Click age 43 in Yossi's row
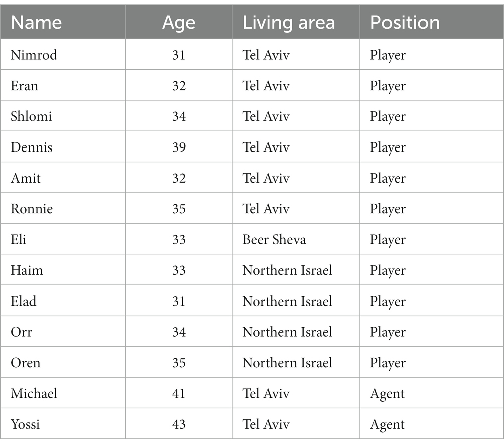Viewport: 504px width, 448px height. (179, 424)
